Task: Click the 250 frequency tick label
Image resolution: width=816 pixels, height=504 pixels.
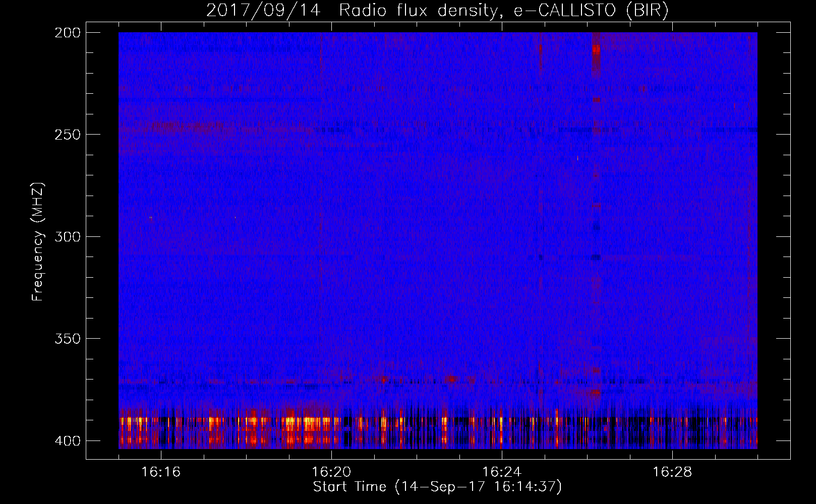Action: point(68,135)
